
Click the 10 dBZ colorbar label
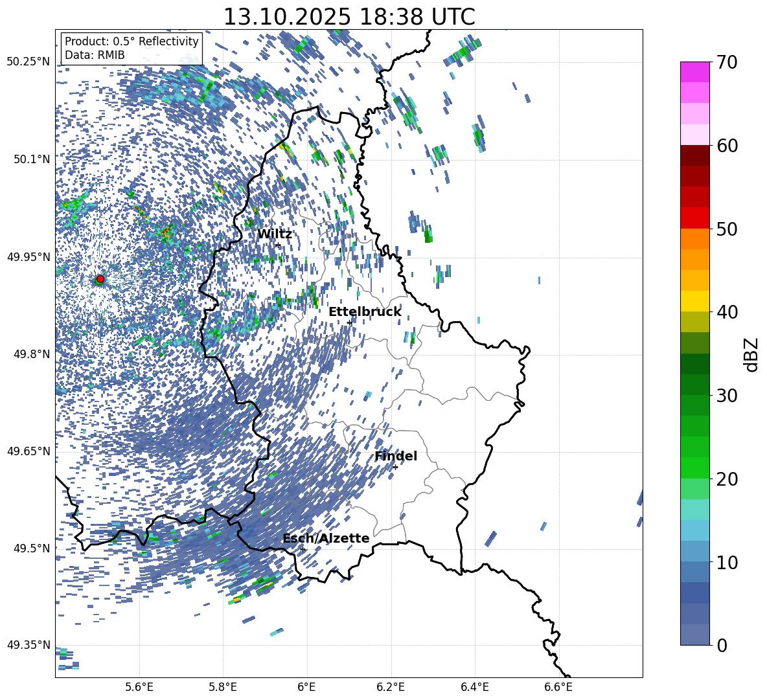coord(727,562)
